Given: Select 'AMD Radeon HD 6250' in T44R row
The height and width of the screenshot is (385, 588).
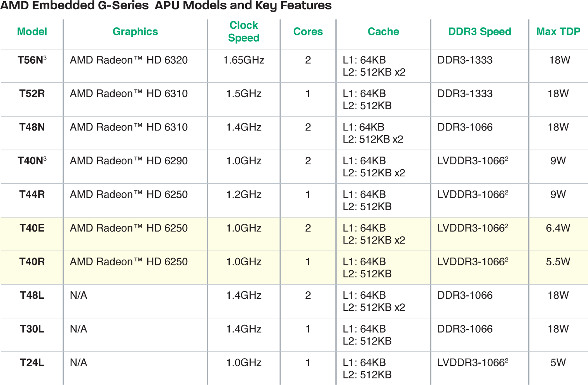Looking at the screenshot, I should [x=129, y=194].
